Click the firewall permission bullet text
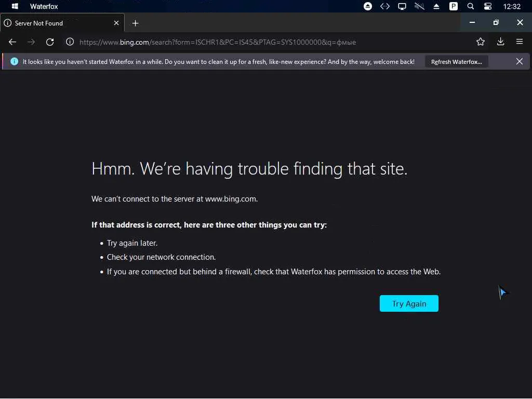This screenshot has height=399, width=532. pos(273,271)
